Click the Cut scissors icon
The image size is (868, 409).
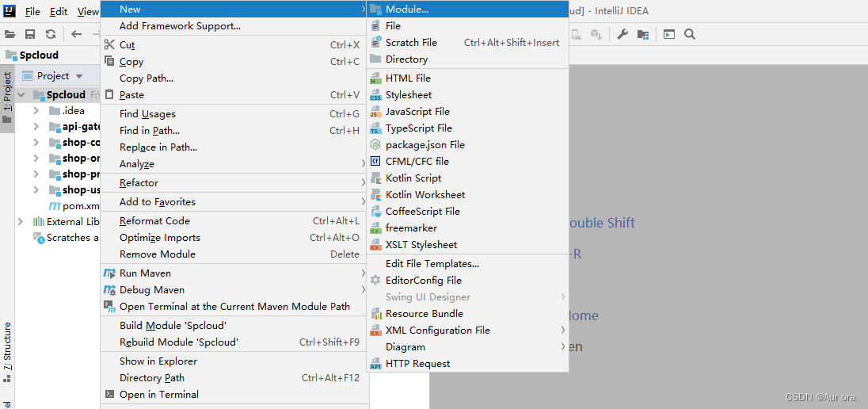click(x=109, y=45)
